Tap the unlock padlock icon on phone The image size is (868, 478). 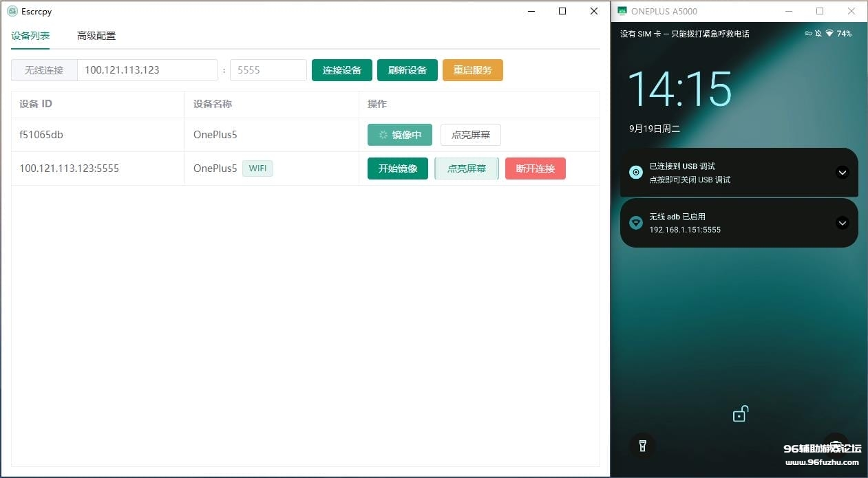(x=740, y=414)
